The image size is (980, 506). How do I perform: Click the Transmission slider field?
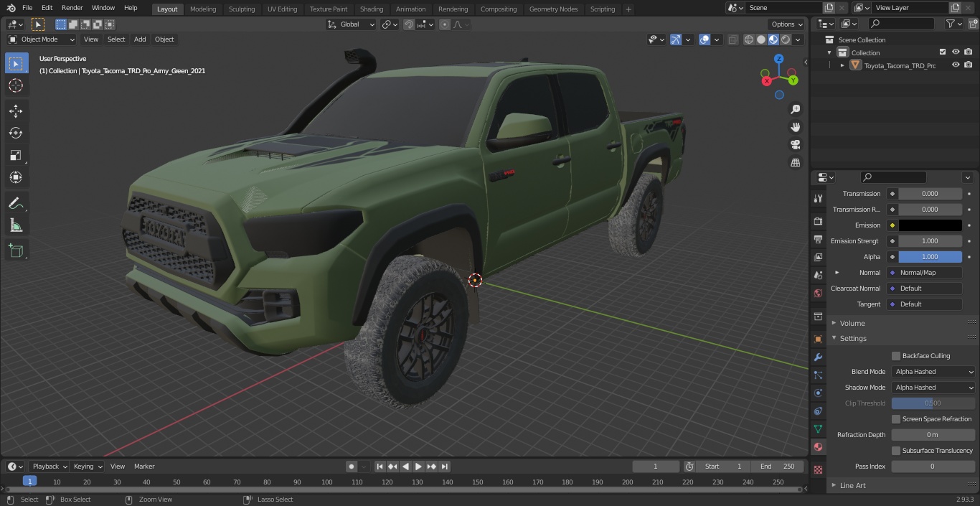(x=930, y=194)
